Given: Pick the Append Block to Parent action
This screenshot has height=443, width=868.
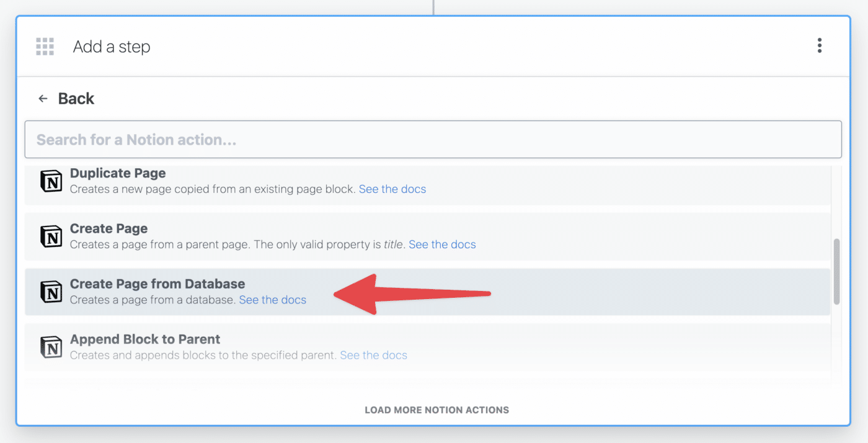Looking at the screenshot, I should click(x=427, y=347).
